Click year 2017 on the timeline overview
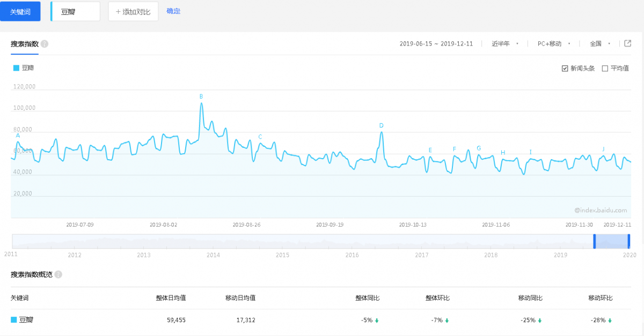This screenshot has width=644, height=336. click(x=422, y=255)
